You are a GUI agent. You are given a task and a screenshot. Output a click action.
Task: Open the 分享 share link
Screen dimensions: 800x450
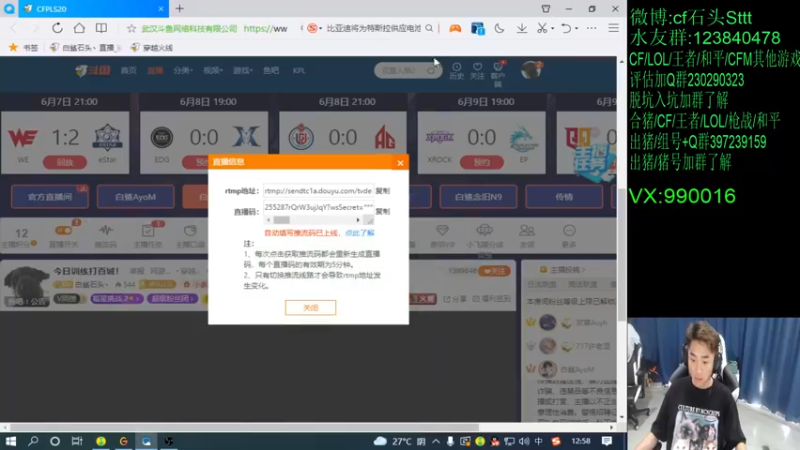pyautogui.click(x=455, y=298)
